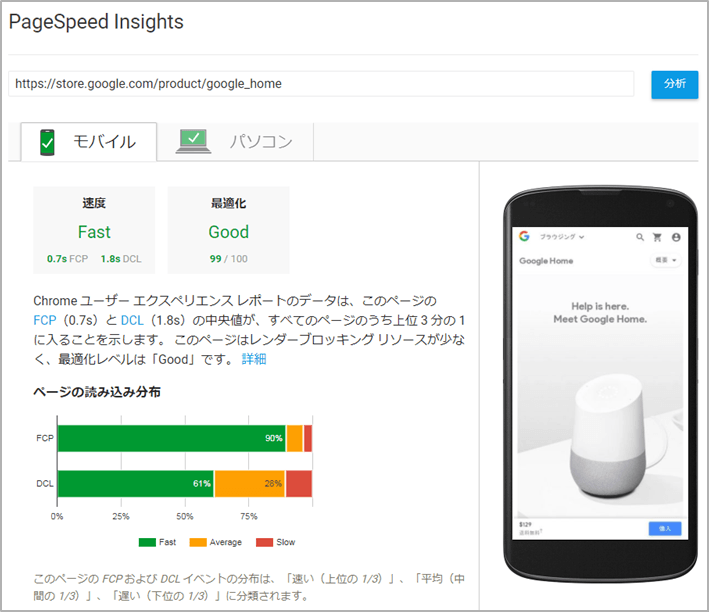Click the laptop checkmark icon
The image size is (709, 612).
(x=193, y=141)
